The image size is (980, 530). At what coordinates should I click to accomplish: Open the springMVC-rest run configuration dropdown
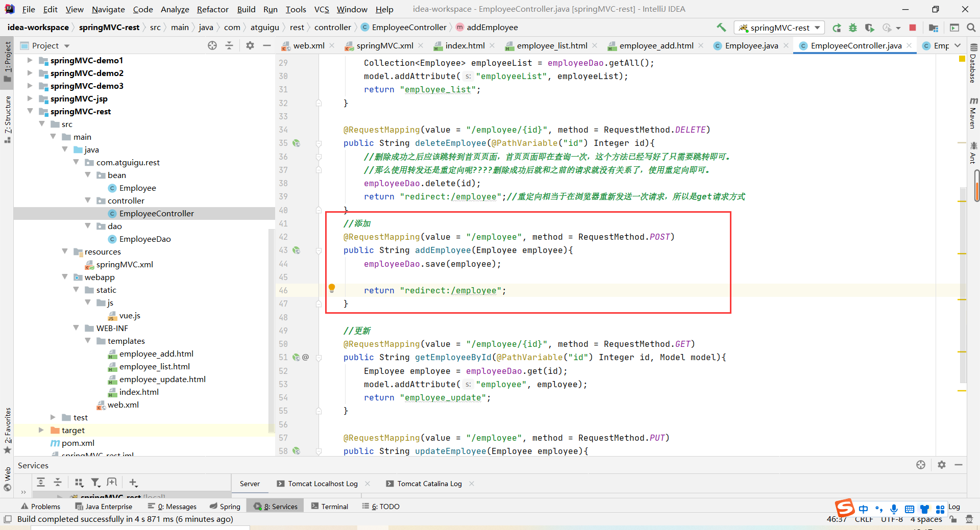779,28
